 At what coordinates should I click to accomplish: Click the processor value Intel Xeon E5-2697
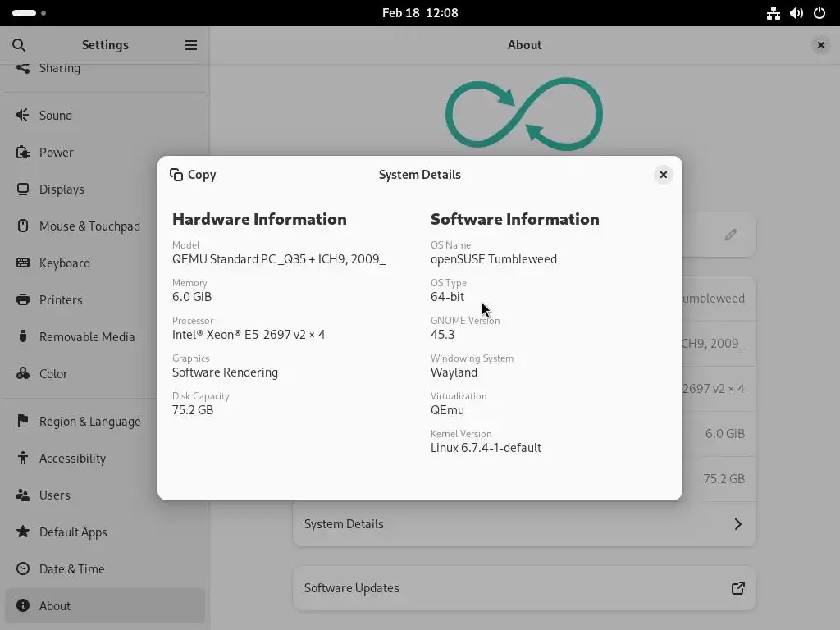(x=249, y=335)
